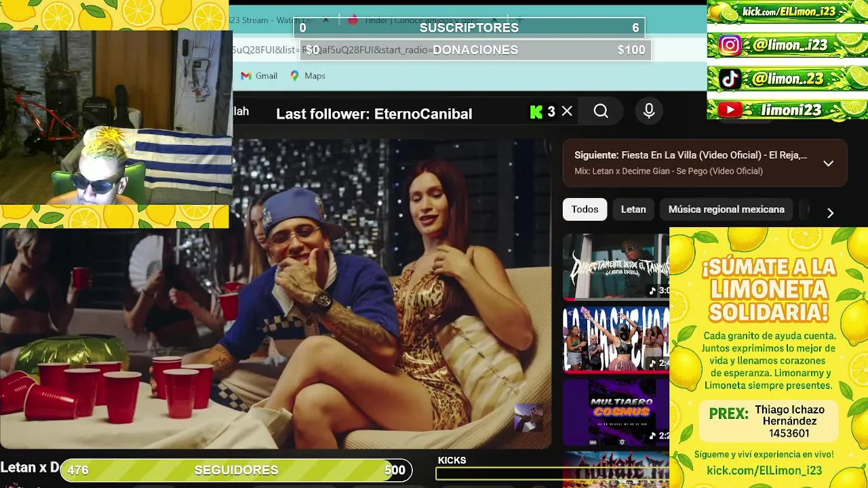Open the crowd party video thumbnail
This screenshot has width=868, height=488.
tap(616, 339)
